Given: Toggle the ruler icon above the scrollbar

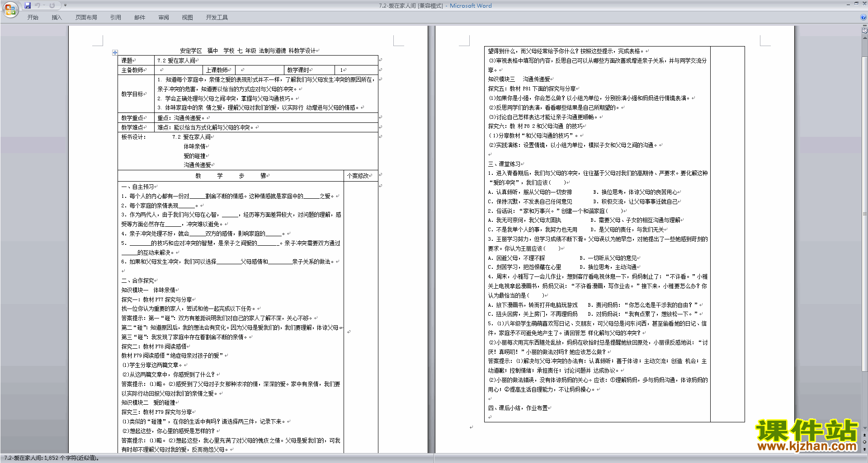Looking at the screenshot, I should pyautogui.click(x=865, y=31).
